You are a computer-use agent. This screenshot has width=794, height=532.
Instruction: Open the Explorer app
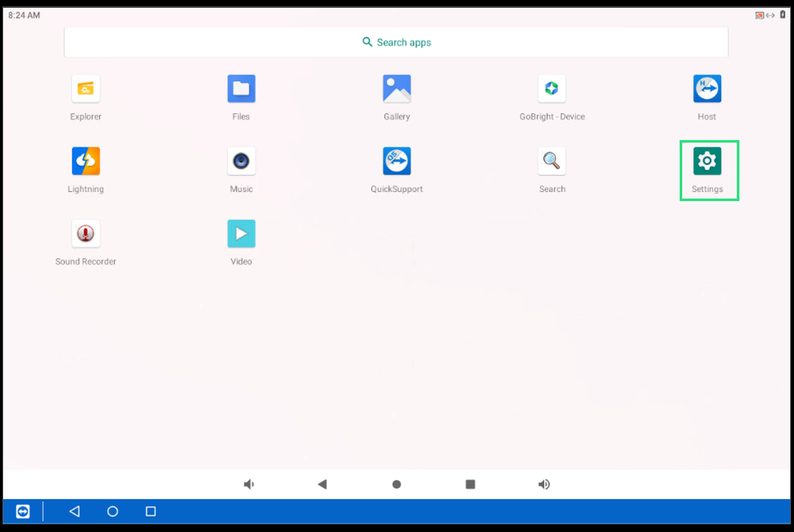85,89
